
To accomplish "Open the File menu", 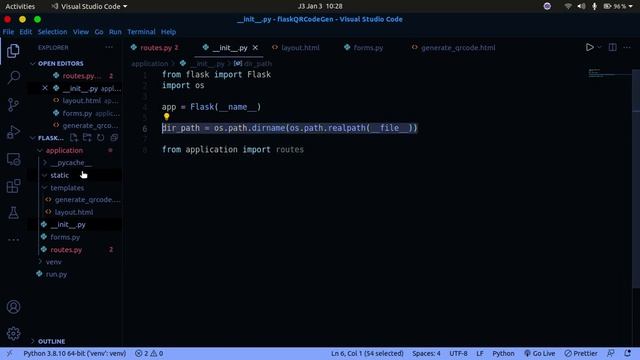I will tap(8, 32).
